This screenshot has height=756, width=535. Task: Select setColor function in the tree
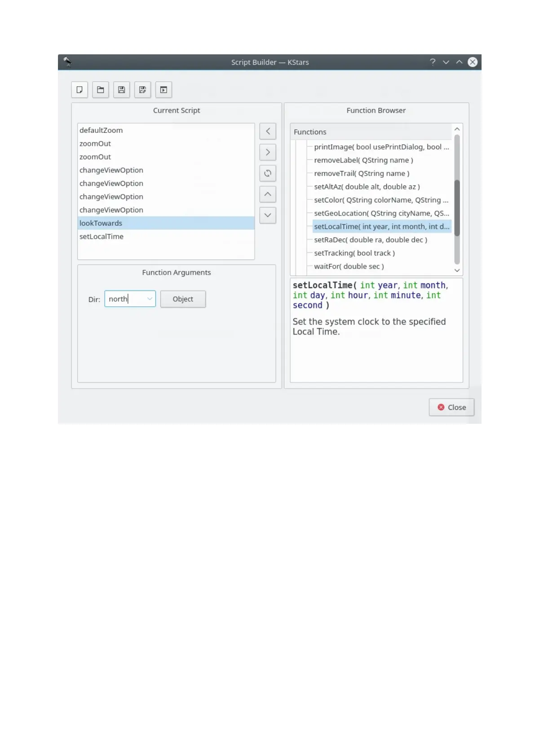tap(381, 200)
